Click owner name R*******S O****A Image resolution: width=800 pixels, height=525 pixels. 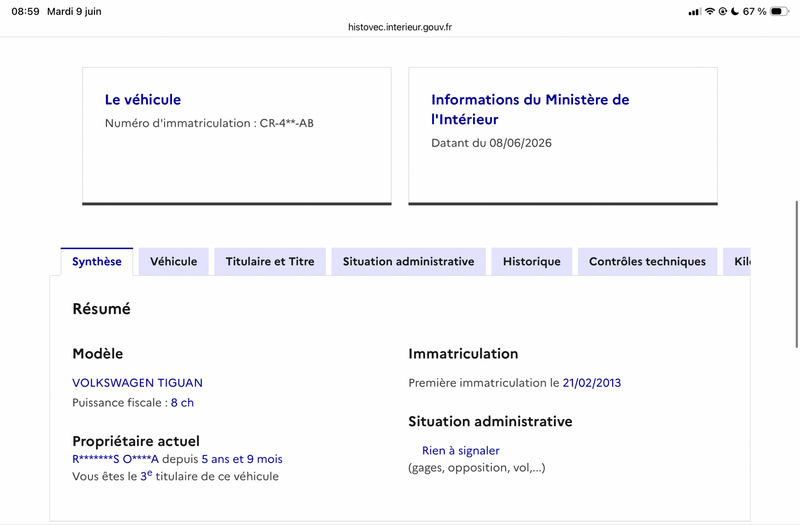tap(116, 459)
